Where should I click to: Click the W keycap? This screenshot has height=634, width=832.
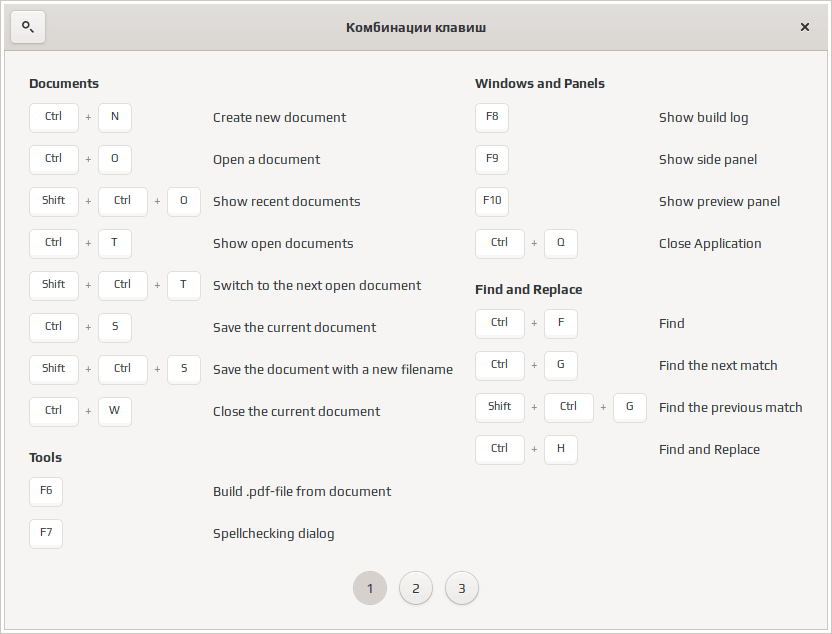pos(115,411)
